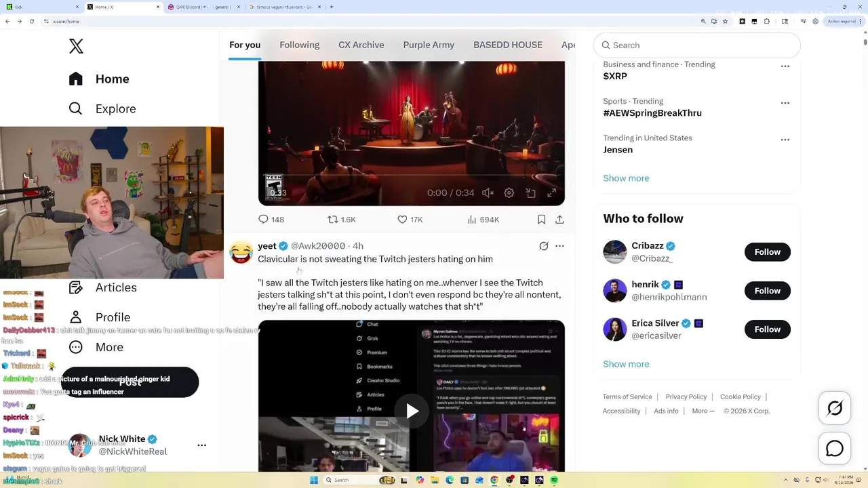Unmute the video with speaker icon
868x488 pixels.
[x=488, y=193]
